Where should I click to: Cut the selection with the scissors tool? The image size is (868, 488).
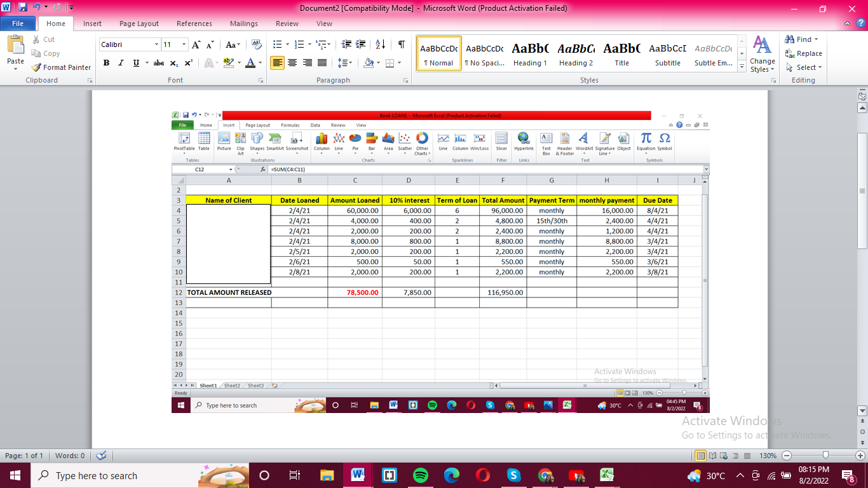(44, 39)
